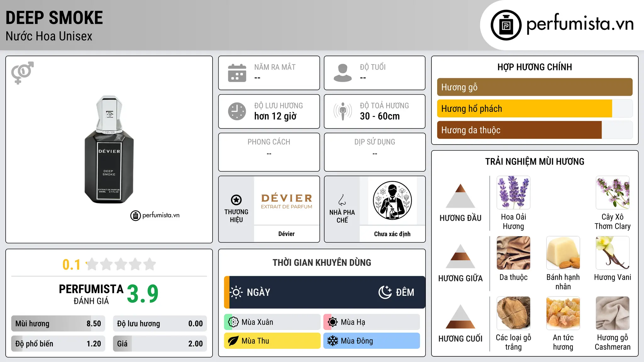Click the Hương Giữa middle-note pyramid icon
644x362 pixels.
coord(460,256)
